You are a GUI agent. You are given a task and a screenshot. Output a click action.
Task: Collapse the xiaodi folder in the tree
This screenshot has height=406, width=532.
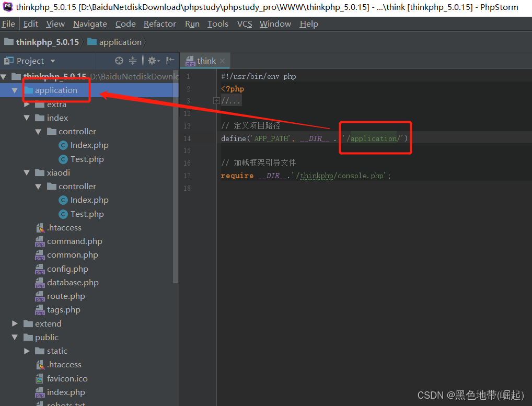click(x=28, y=172)
